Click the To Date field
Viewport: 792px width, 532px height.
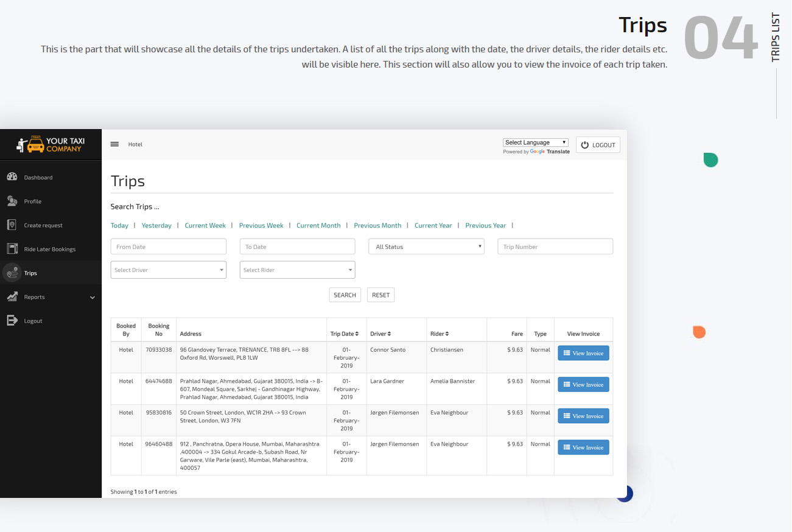click(x=298, y=247)
